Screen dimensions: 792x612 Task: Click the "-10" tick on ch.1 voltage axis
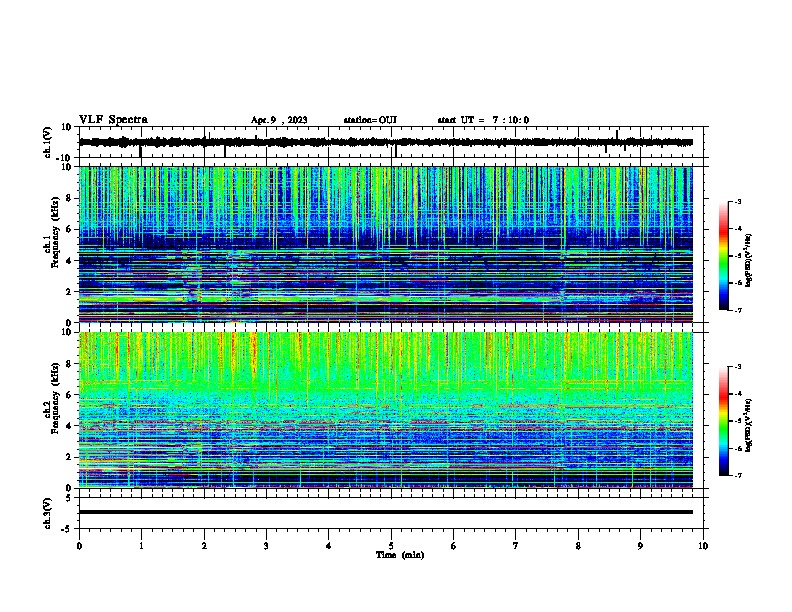point(65,158)
